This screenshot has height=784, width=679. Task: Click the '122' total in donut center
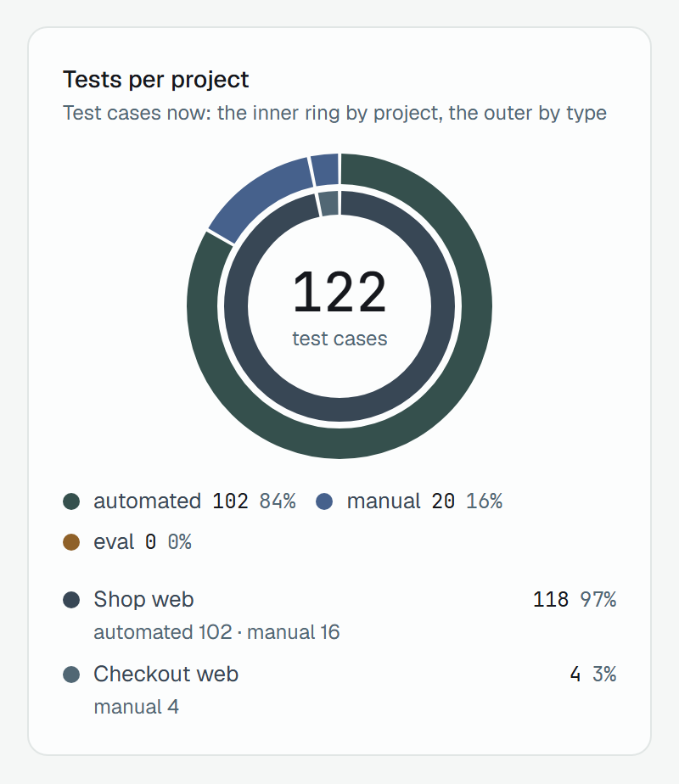(339, 292)
